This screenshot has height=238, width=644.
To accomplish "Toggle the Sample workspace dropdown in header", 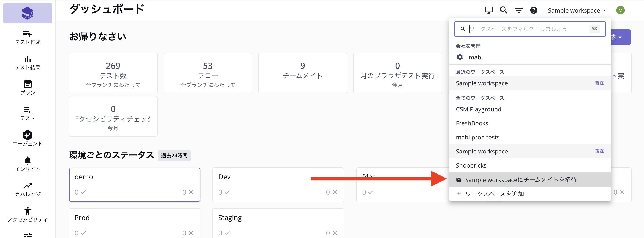I will 577,10.
